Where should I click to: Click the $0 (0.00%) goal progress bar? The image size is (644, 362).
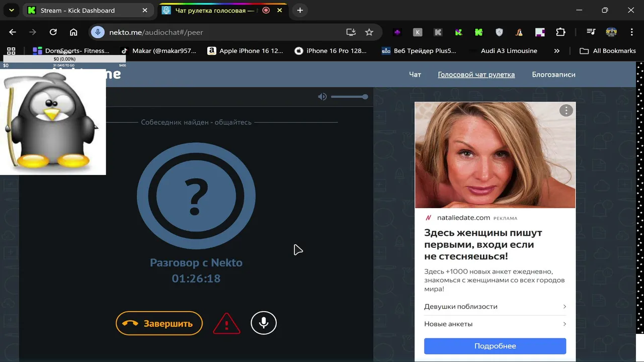pyautogui.click(x=64, y=59)
